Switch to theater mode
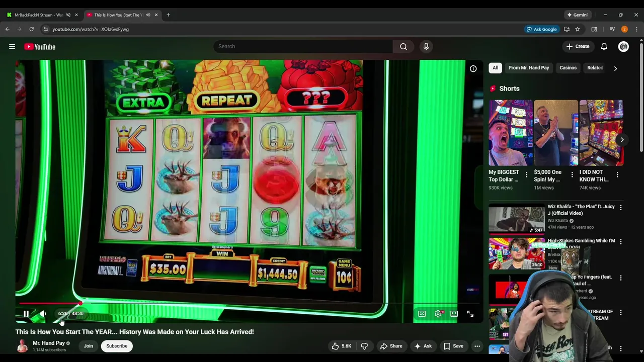644x362 pixels. 454,314
